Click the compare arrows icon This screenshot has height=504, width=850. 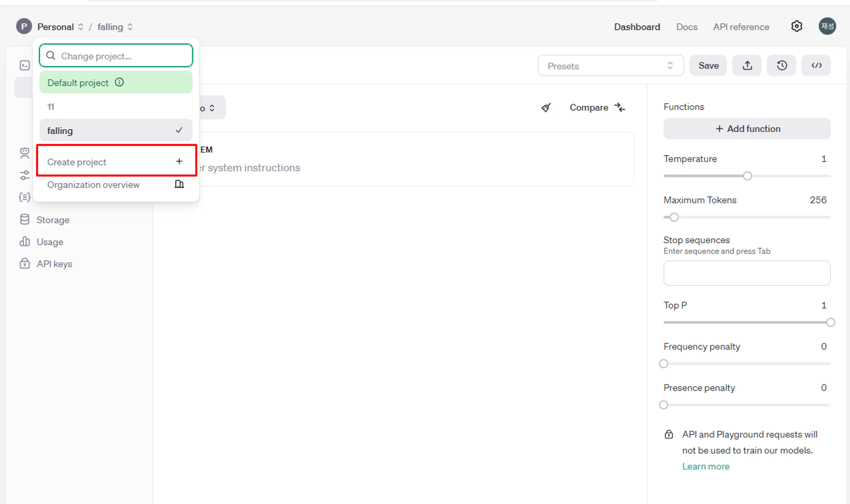(621, 107)
